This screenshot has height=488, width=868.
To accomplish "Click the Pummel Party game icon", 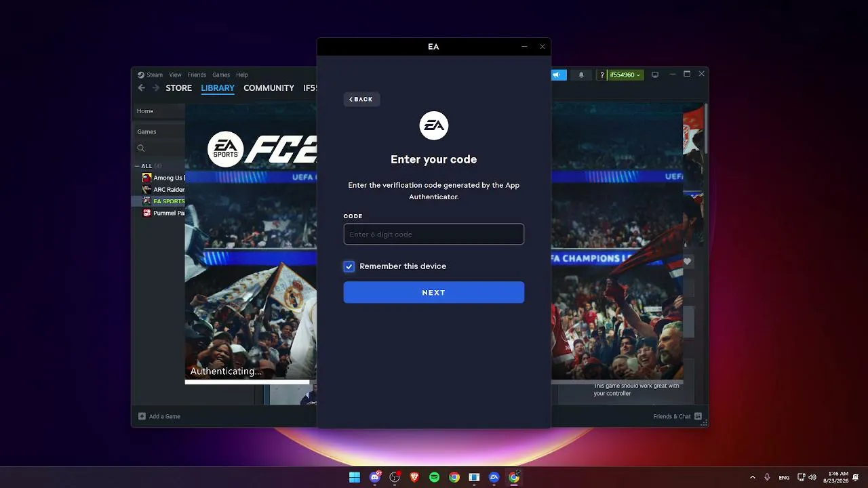I will click(146, 213).
